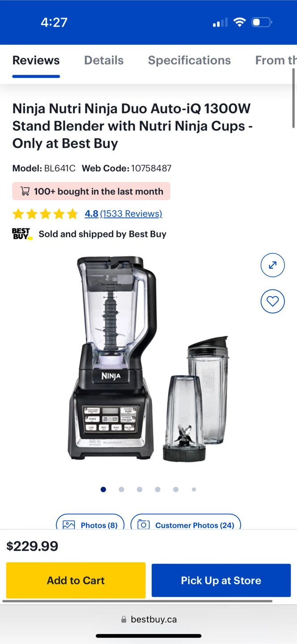Switch to the Details tab

(104, 60)
